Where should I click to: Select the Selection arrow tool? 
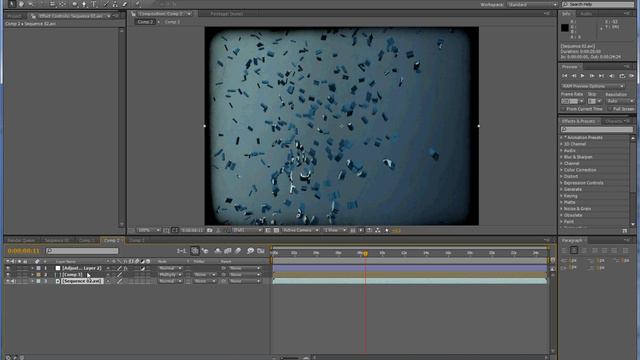click(x=12, y=4)
